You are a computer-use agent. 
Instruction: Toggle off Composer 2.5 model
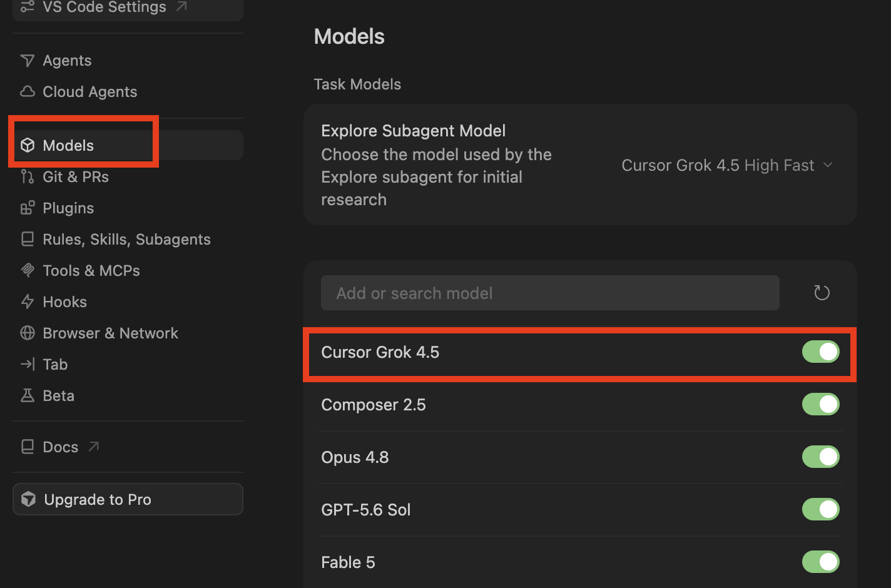pos(821,404)
